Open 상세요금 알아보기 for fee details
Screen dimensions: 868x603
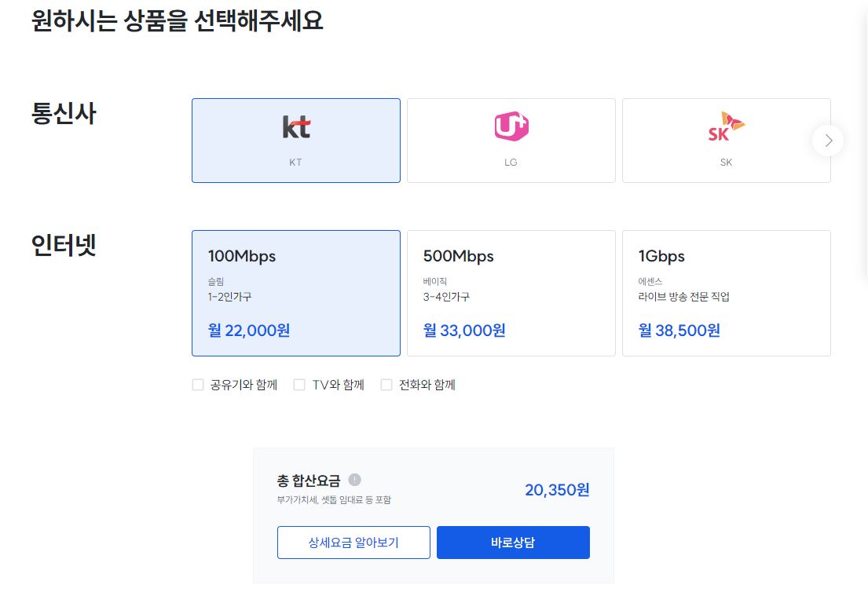coord(353,542)
